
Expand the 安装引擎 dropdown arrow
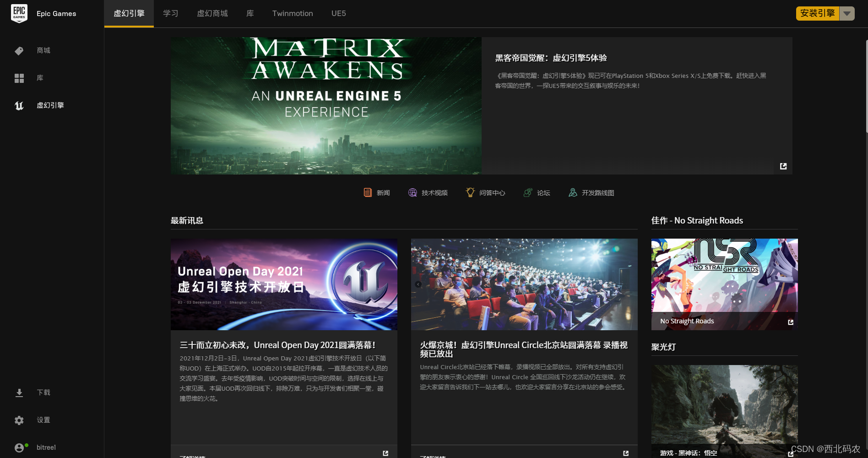pyautogui.click(x=847, y=13)
